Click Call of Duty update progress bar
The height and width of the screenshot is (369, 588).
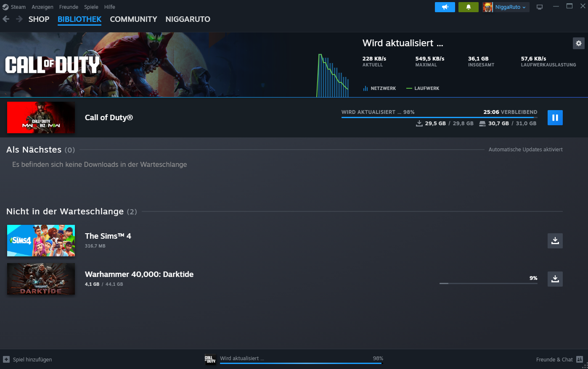pyautogui.click(x=440, y=118)
